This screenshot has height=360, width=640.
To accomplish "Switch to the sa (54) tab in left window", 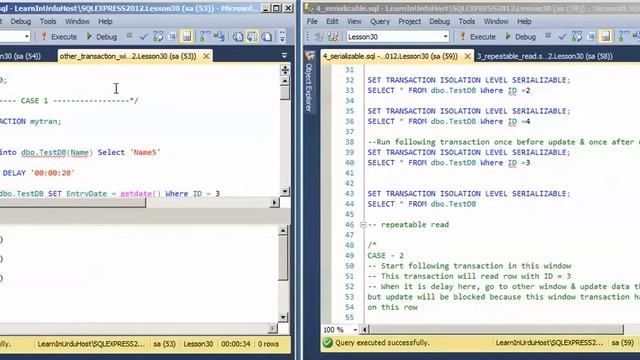I will tap(20, 56).
